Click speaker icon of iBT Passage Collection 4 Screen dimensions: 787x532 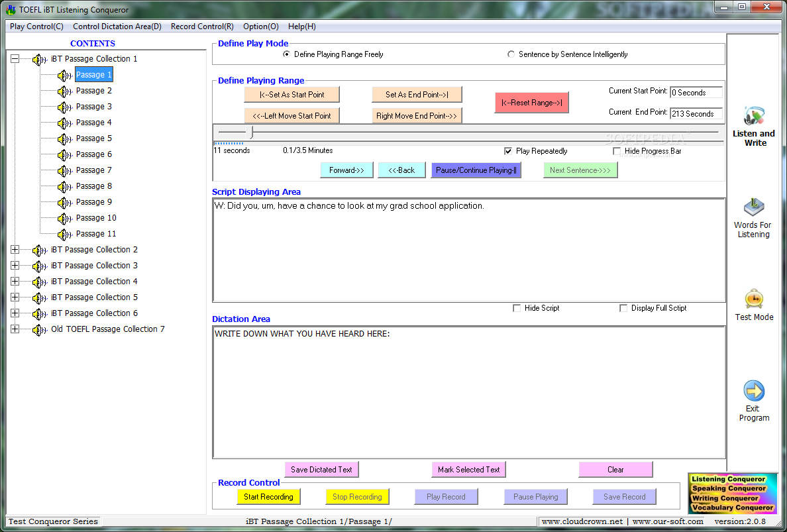[x=40, y=282]
